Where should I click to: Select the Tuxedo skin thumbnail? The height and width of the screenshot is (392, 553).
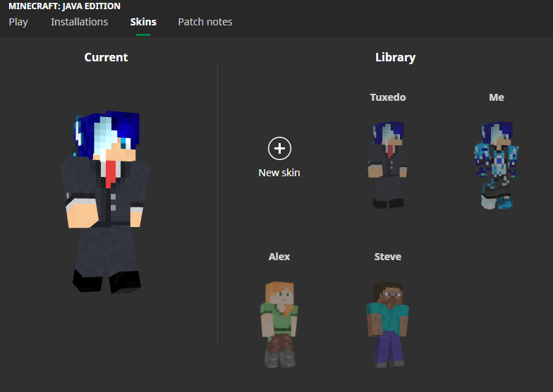388,165
